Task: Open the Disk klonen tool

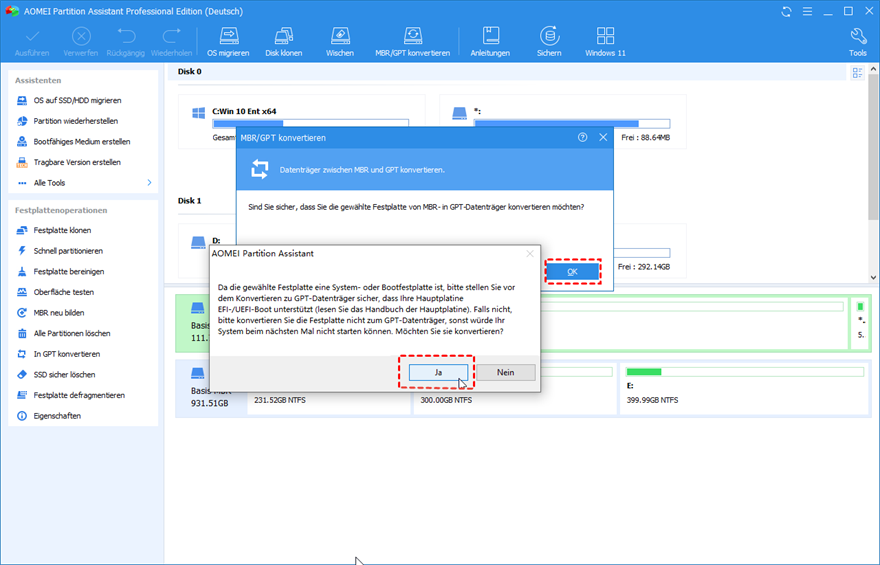Action: point(284,42)
